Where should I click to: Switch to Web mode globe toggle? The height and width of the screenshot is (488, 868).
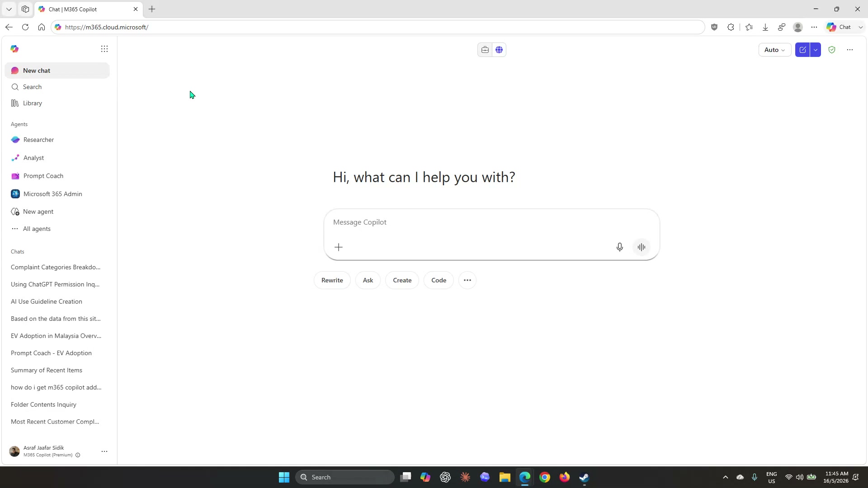(x=499, y=50)
